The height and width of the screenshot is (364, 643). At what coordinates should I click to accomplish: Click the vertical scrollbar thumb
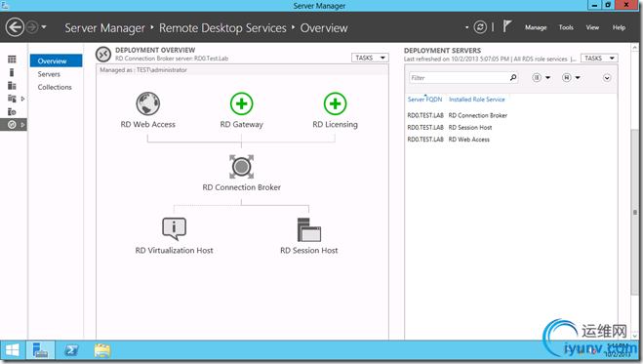click(x=634, y=212)
